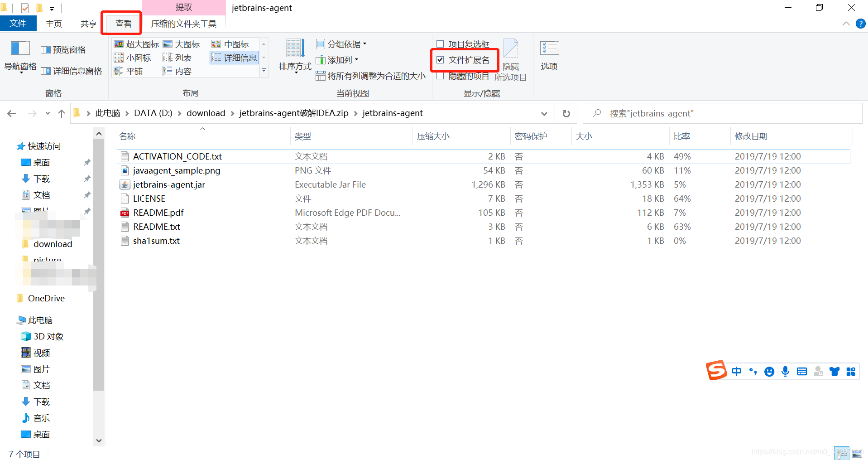Viewport: 868px width, 460px height.
Task: Click the 'DATA (D:)' breadcrumb
Action: [153, 113]
